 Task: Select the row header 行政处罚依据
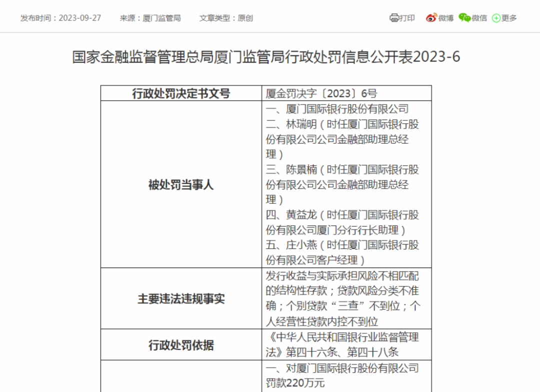pyautogui.click(x=181, y=345)
